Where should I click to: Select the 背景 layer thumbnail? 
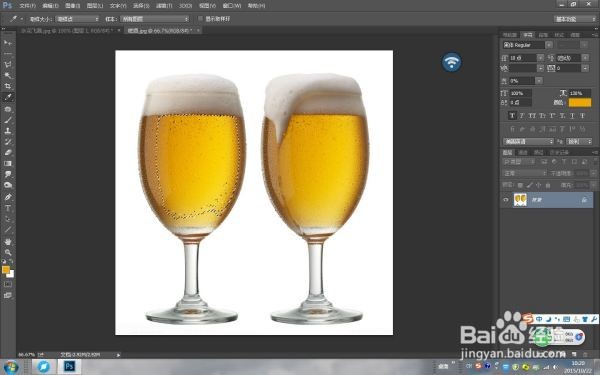pos(520,200)
